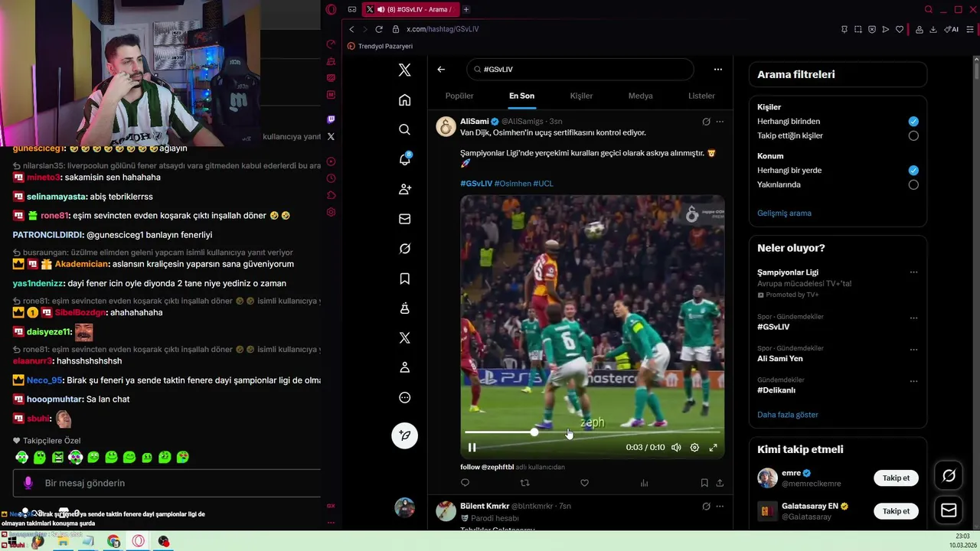Image resolution: width=980 pixels, height=551 pixels.
Task: Take a snapshot using toolbar icon
Action: 858,29
